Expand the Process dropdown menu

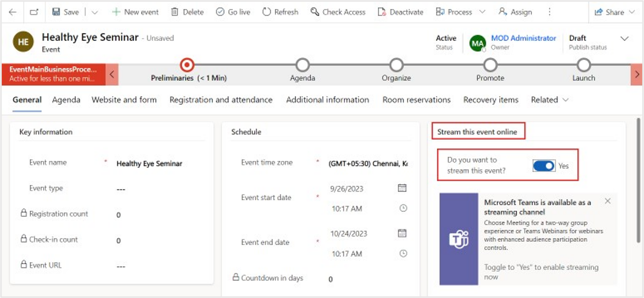pos(482,12)
